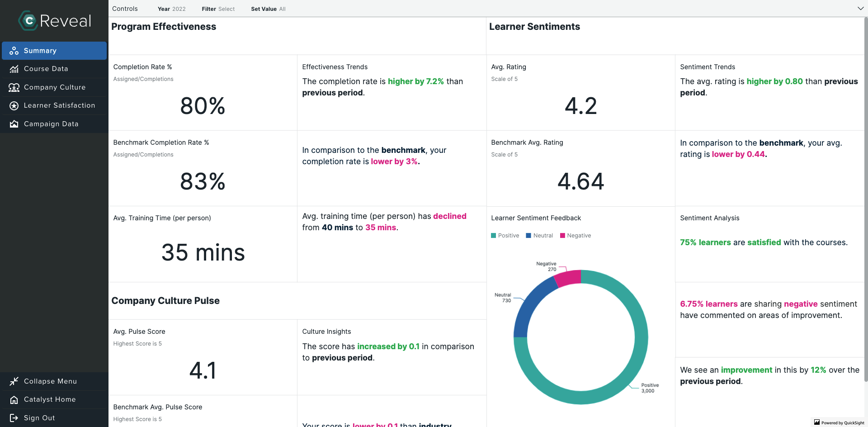Toggle Positive legend item in sentiment chart

pos(505,236)
